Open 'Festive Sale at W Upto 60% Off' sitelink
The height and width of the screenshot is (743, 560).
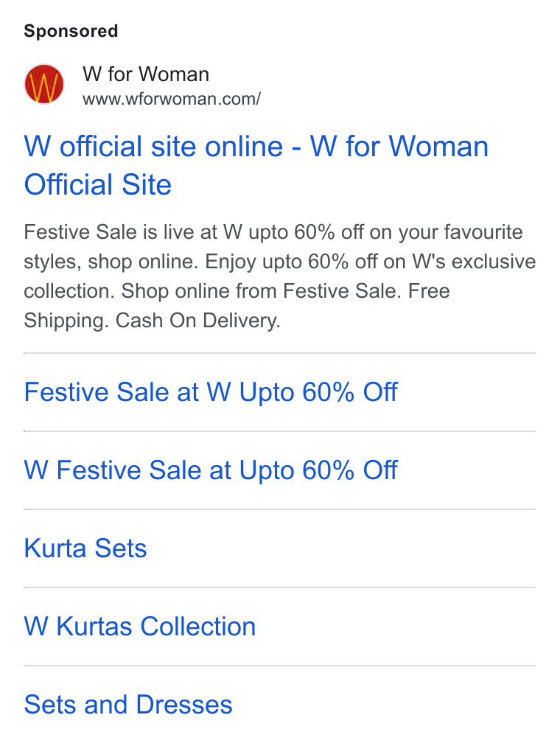tap(211, 392)
